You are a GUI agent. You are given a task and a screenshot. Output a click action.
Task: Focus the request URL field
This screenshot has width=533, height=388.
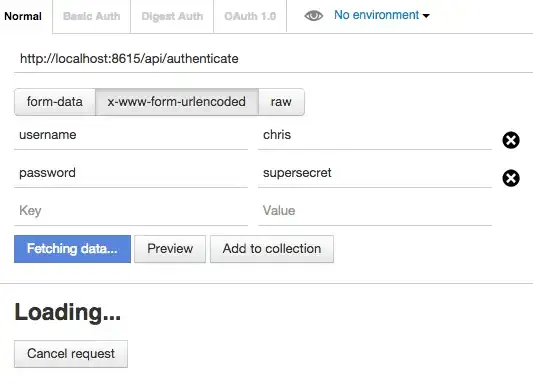coord(273,59)
